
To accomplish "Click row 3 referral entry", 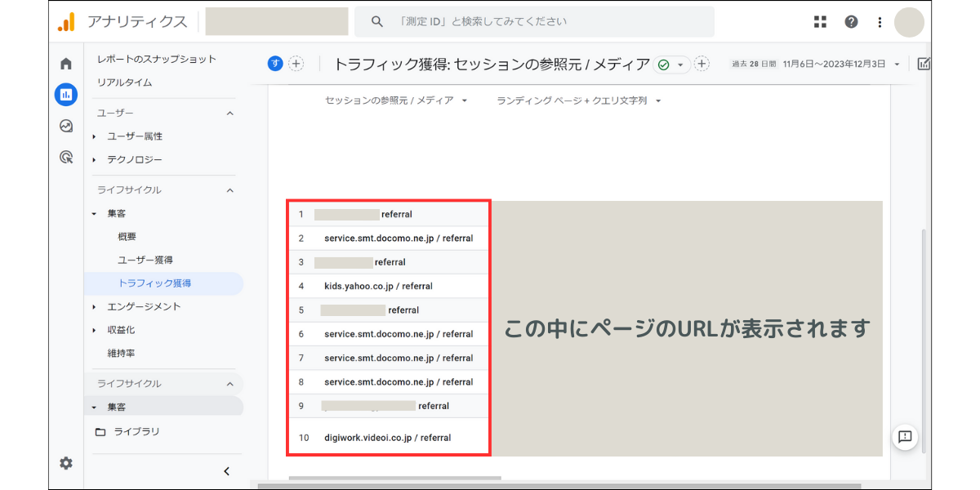I will (389, 262).
